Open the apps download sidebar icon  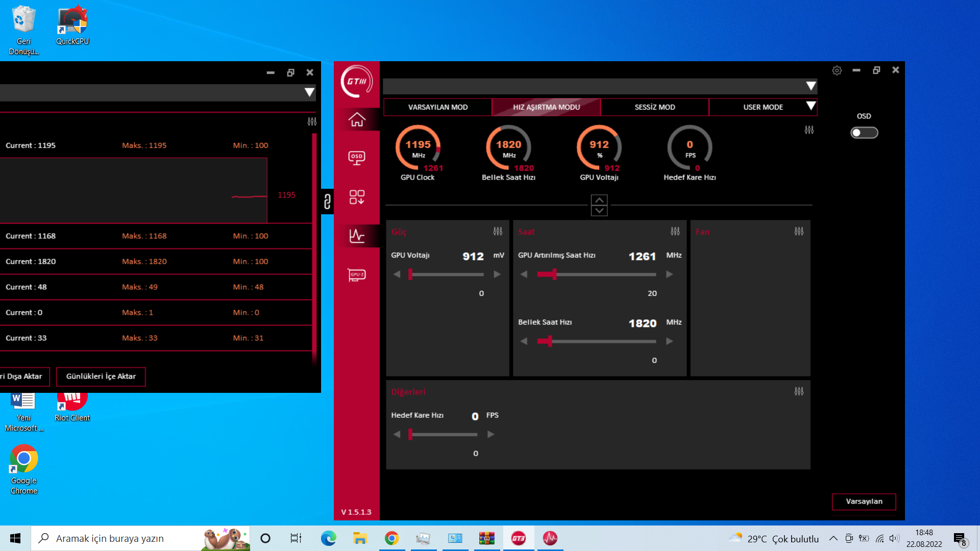[x=357, y=197]
